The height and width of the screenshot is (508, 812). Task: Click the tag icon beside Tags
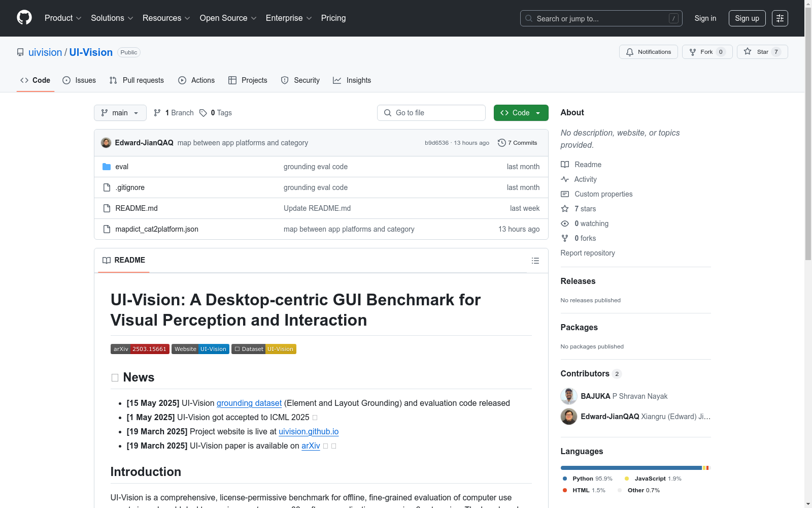[x=203, y=113]
